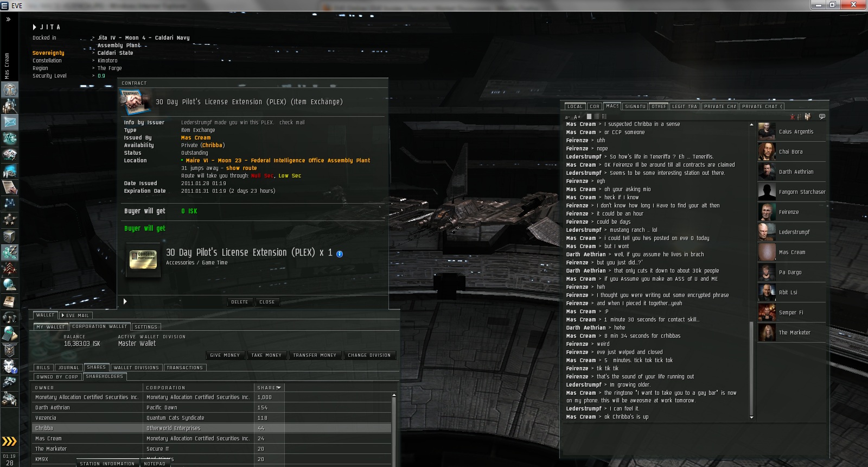This screenshot has width=868, height=467.
Task: Open the Fitting icon below the mail envelope
Action: click(x=10, y=138)
